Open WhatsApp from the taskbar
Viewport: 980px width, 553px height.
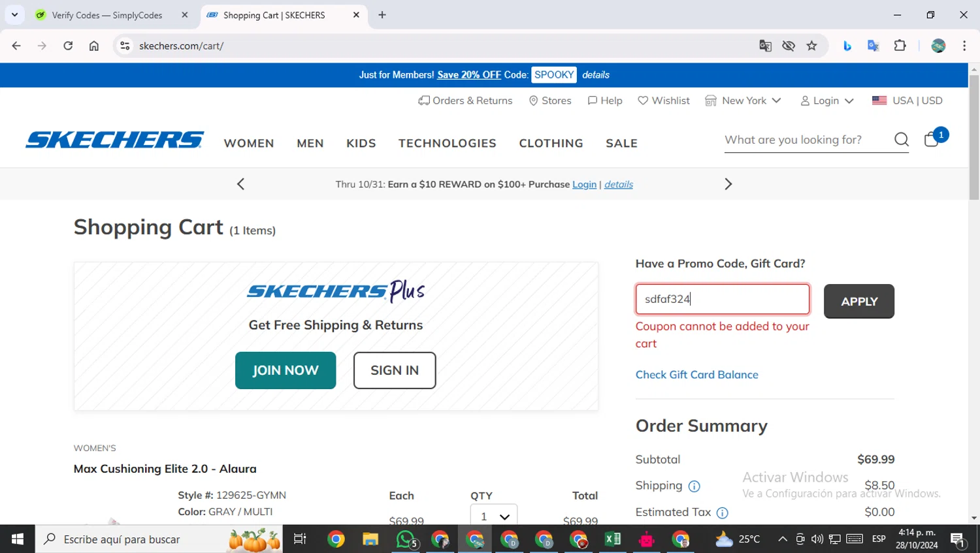click(406, 539)
